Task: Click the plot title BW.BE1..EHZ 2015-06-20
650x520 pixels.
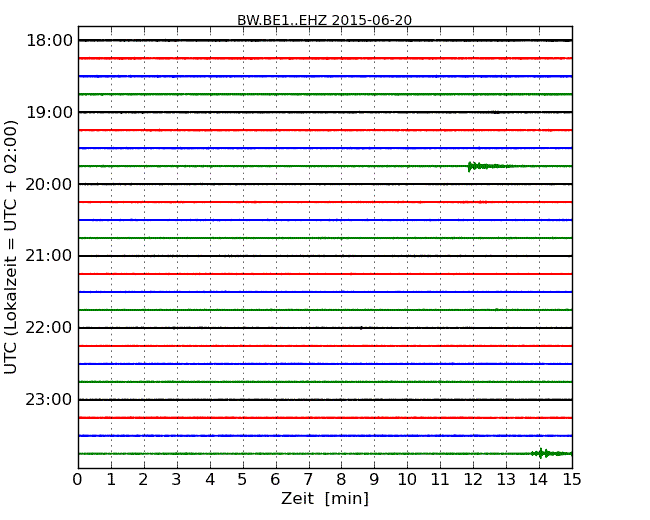Action: tap(324, 20)
